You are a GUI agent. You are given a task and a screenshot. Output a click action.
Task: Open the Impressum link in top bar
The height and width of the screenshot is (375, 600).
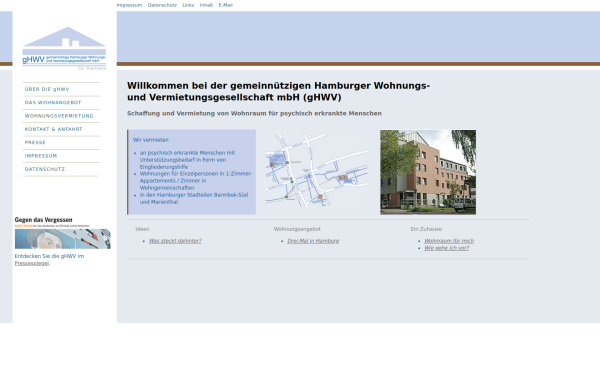[x=129, y=5]
